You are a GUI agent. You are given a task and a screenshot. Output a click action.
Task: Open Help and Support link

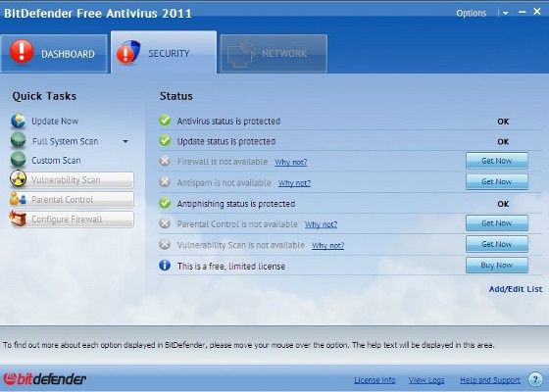tap(490, 380)
